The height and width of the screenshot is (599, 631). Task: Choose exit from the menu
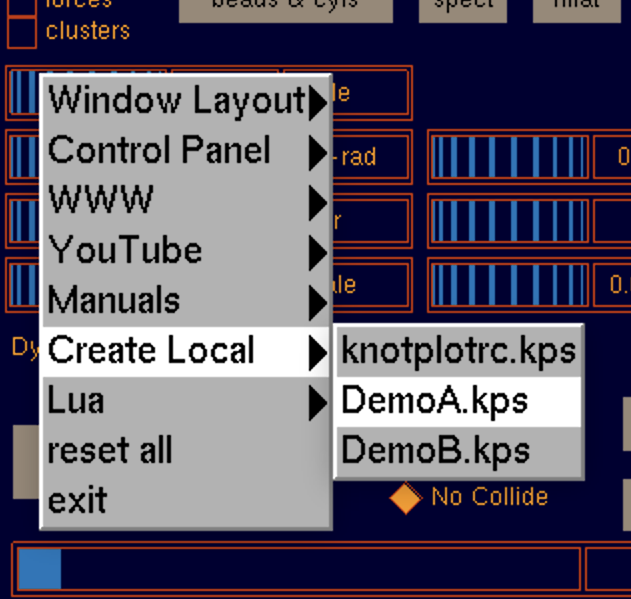click(187, 502)
